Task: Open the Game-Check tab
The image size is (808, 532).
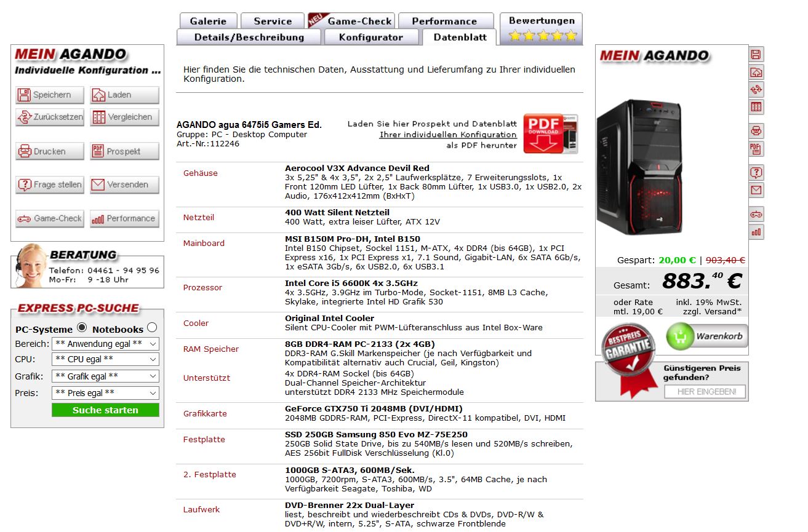Action: tap(351, 21)
